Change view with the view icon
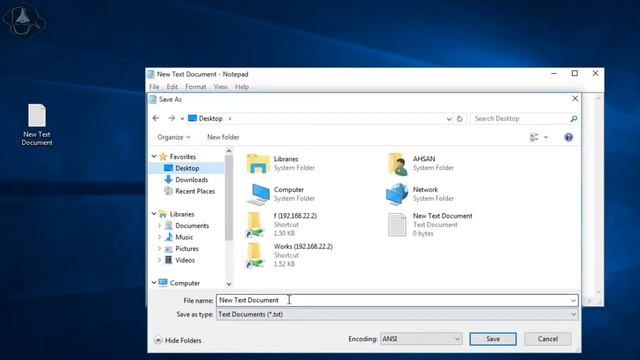 (534, 137)
